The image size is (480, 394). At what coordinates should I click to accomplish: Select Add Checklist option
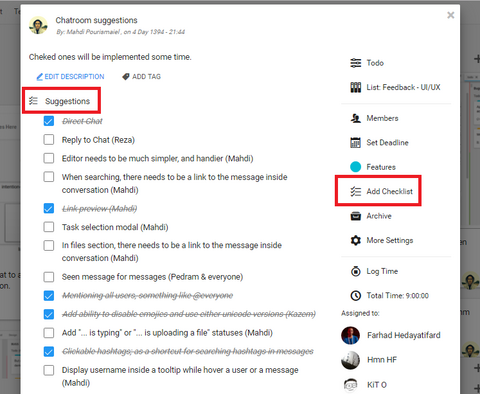(x=389, y=191)
